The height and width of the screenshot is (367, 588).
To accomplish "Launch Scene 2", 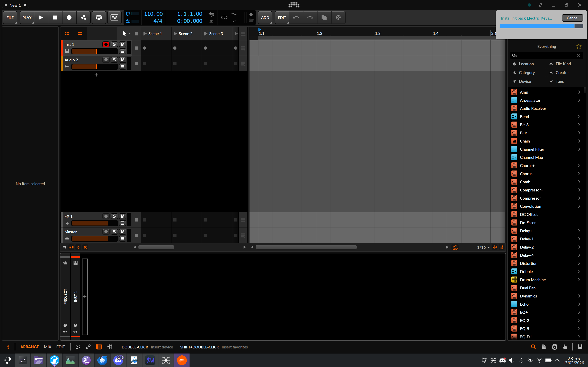I will 175,34.
